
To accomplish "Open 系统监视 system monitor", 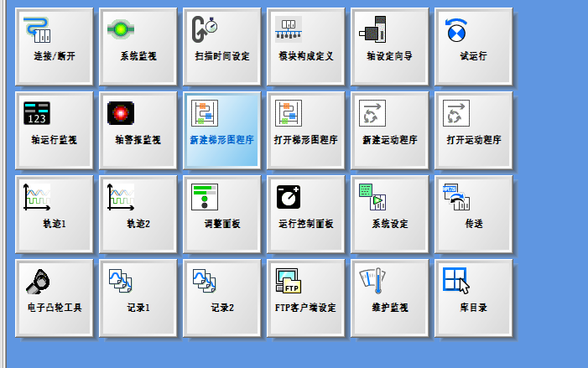I will click(x=138, y=45).
